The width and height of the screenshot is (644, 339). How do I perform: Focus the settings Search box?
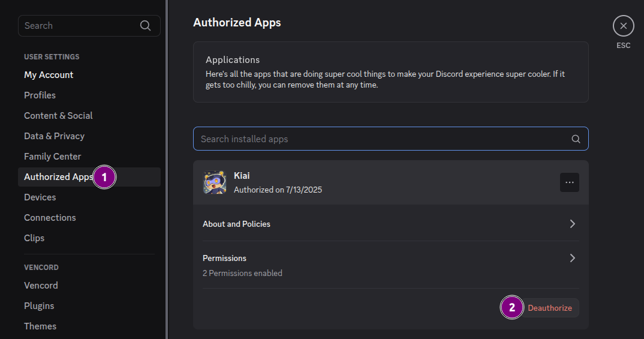[x=89, y=26]
